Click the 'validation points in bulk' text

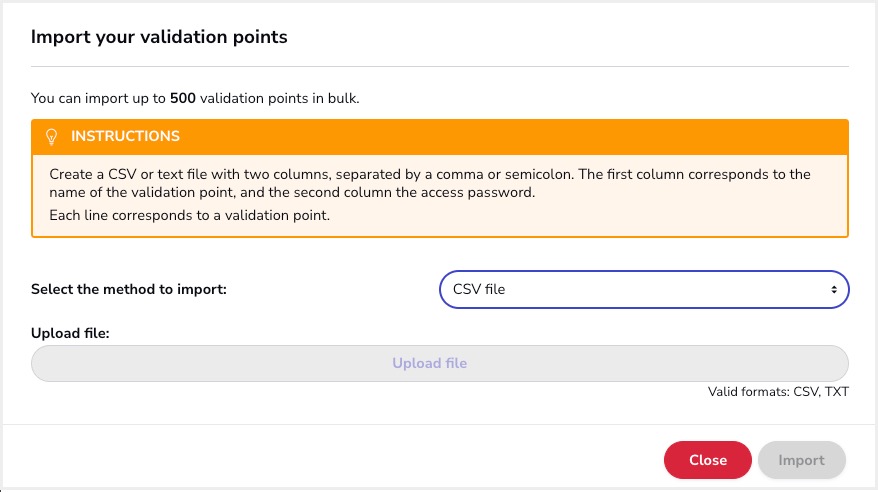pos(279,98)
